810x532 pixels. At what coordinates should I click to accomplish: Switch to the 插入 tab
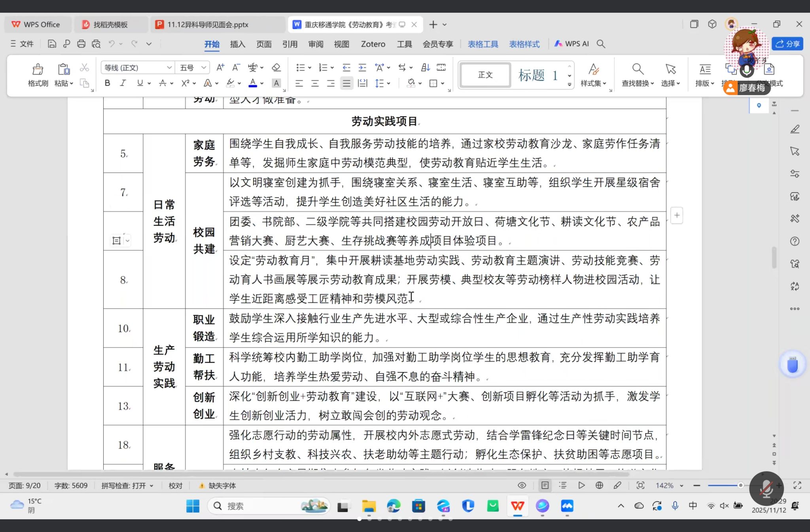click(x=238, y=44)
